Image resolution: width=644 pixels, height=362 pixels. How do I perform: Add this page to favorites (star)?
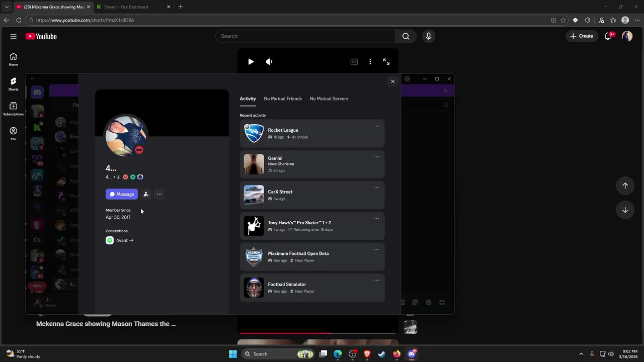563,20
